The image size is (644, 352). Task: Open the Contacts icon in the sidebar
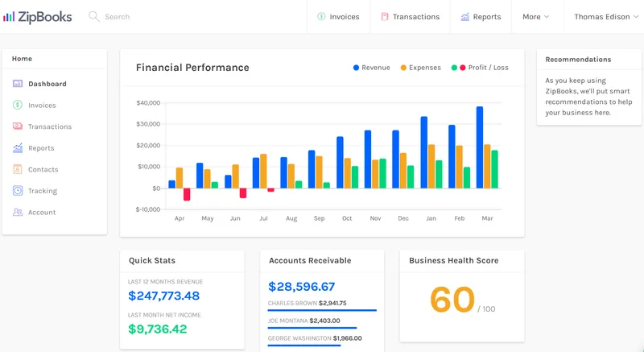(18, 169)
